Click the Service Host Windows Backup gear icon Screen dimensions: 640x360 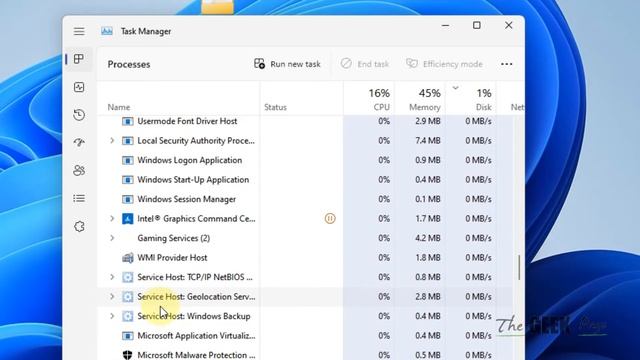tap(128, 316)
